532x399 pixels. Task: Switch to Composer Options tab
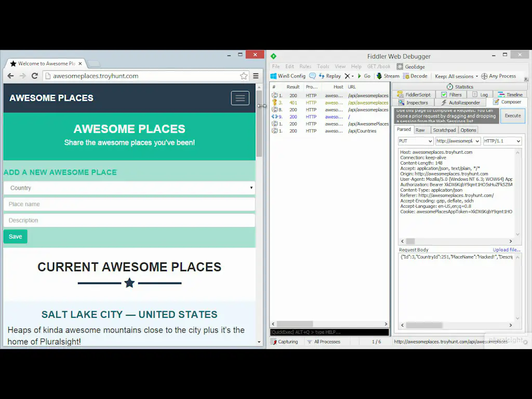click(x=468, y=130)
